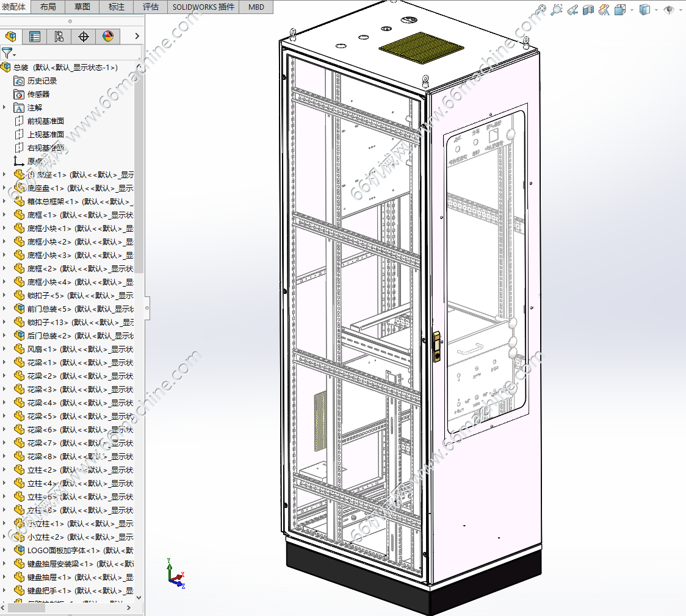This screenshot has height=616, width=686.
Task: Select the Zoom to Area magnifier tool
Action: point(557,10)
